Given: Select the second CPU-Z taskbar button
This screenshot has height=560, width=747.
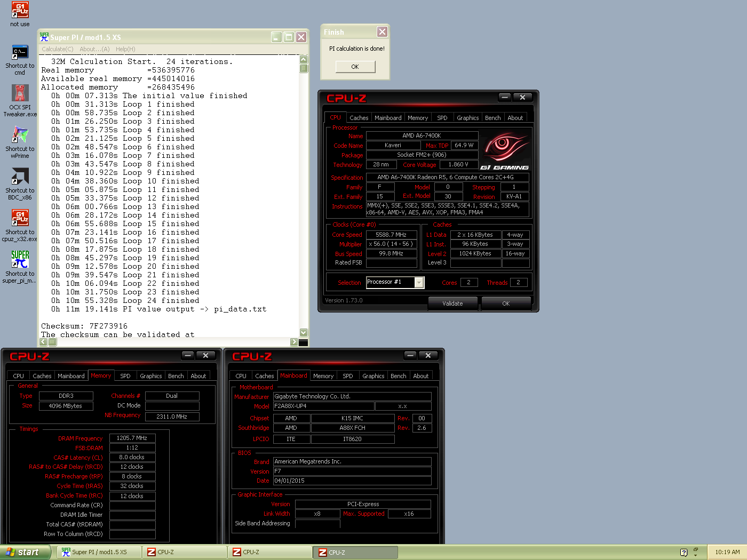Looking at the screenshot, I should 270,552.
